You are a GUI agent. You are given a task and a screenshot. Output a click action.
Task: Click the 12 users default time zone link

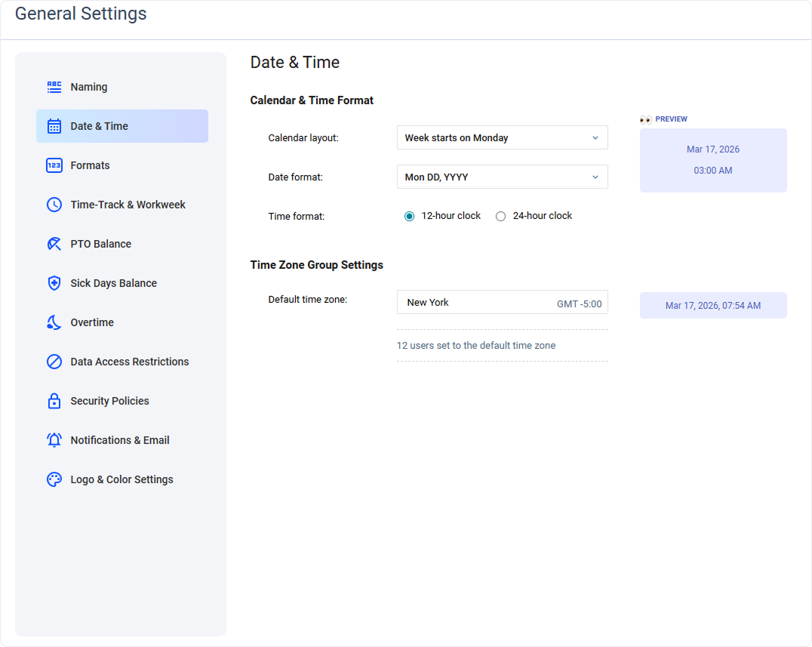pyautogui.click(x=477, y=345)
